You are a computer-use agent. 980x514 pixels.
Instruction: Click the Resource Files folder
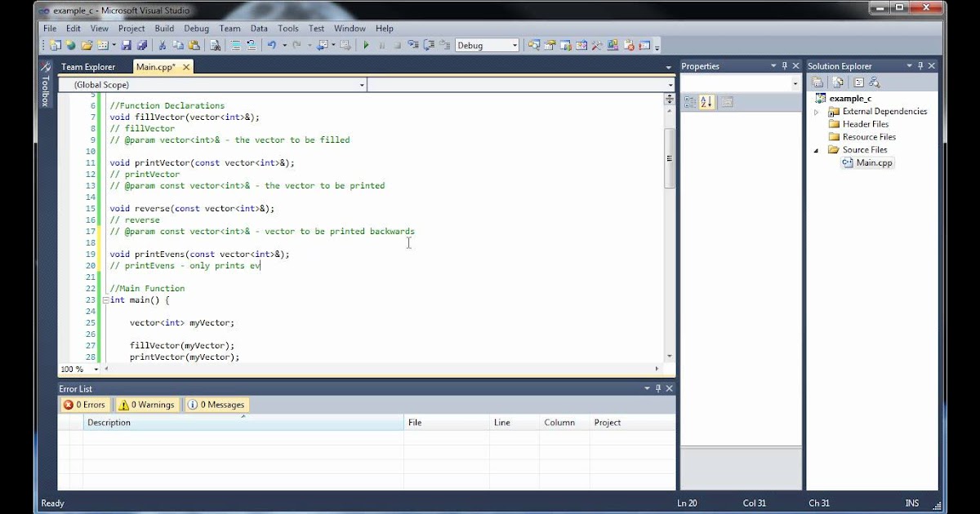(x=862, y=137)
